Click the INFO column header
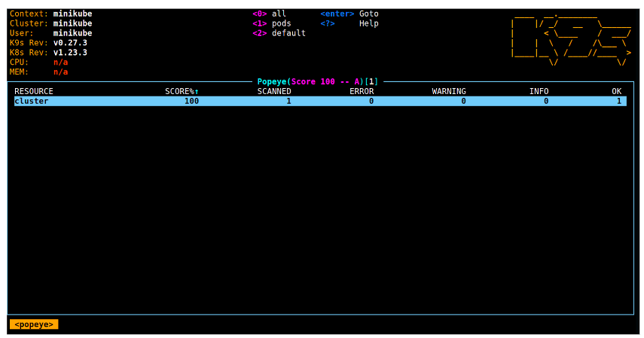Screen dimensions: 644x338 [539, 91]
